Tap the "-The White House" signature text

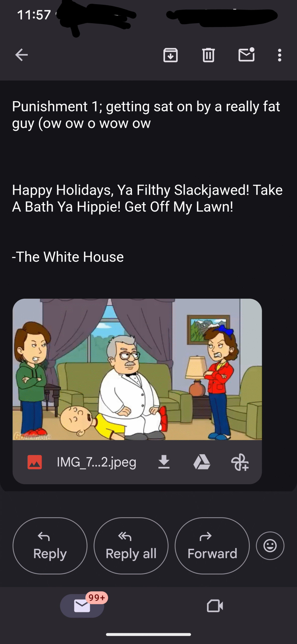tap(68, 257)
